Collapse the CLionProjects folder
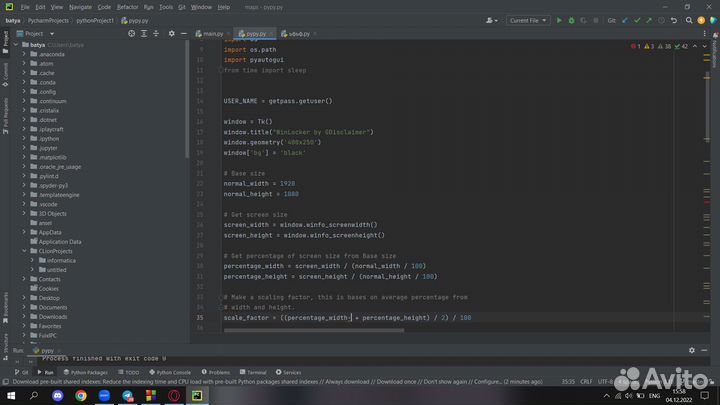Viewport: 720px width, 405px height. coord(25,251)
